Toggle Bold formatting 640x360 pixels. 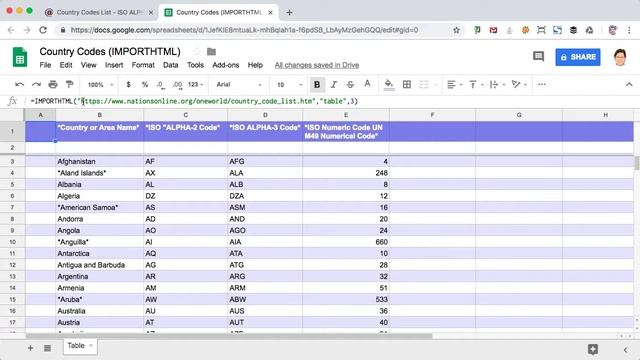[317, 84]
